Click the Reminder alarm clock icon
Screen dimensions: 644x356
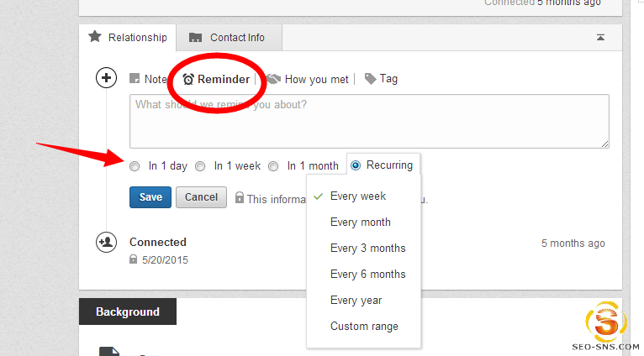click(188, 79)
